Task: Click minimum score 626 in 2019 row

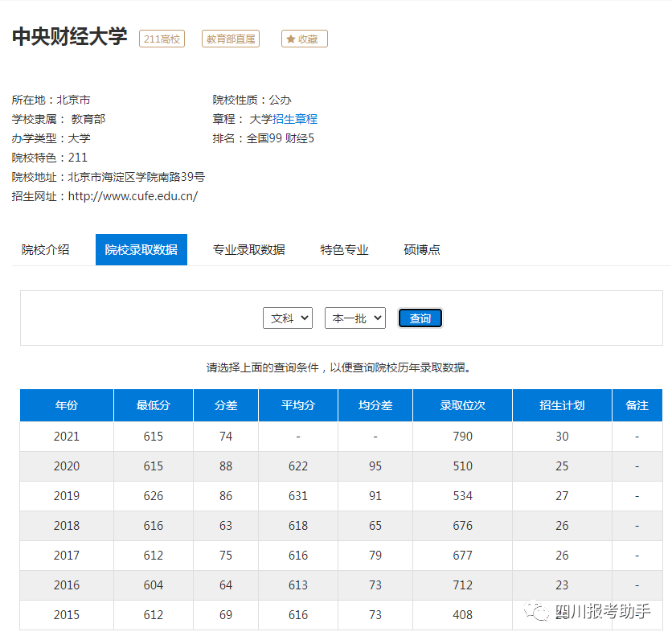Action: click(154, 496)
